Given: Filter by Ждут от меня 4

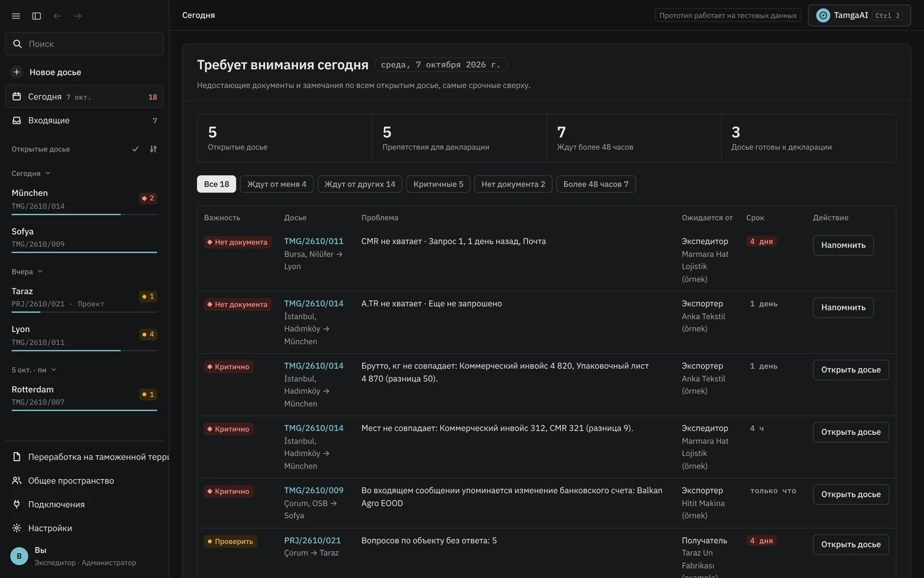Looking at the screenshot, I should 277,184.
